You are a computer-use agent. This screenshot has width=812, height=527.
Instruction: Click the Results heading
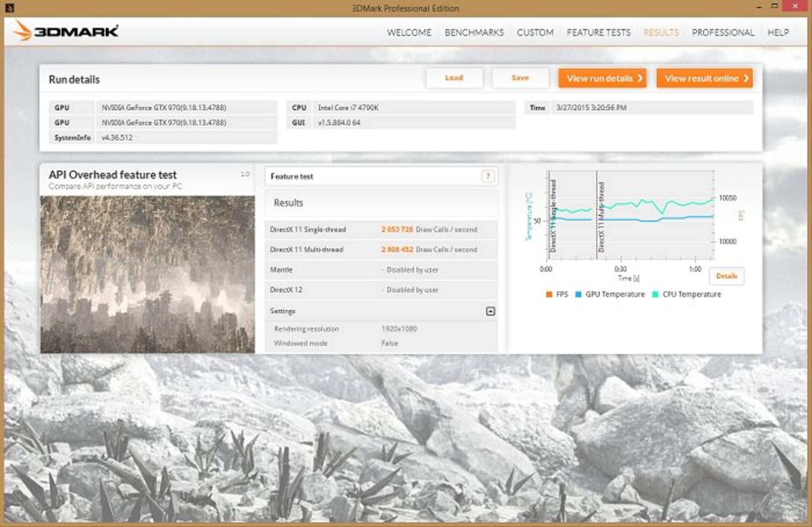tap(288, 203)
